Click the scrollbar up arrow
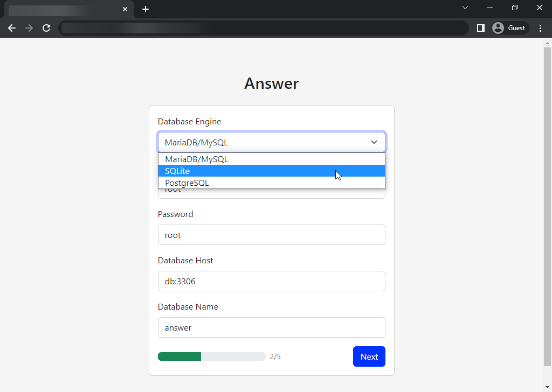The image size is (552, 392). [x=547, y=43]
